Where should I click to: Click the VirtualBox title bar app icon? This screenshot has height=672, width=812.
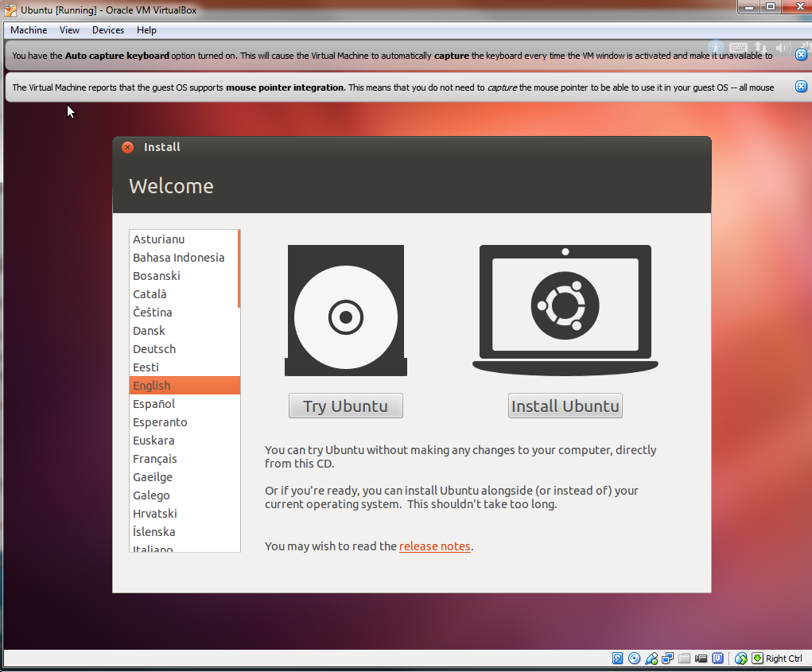point(10,10)
